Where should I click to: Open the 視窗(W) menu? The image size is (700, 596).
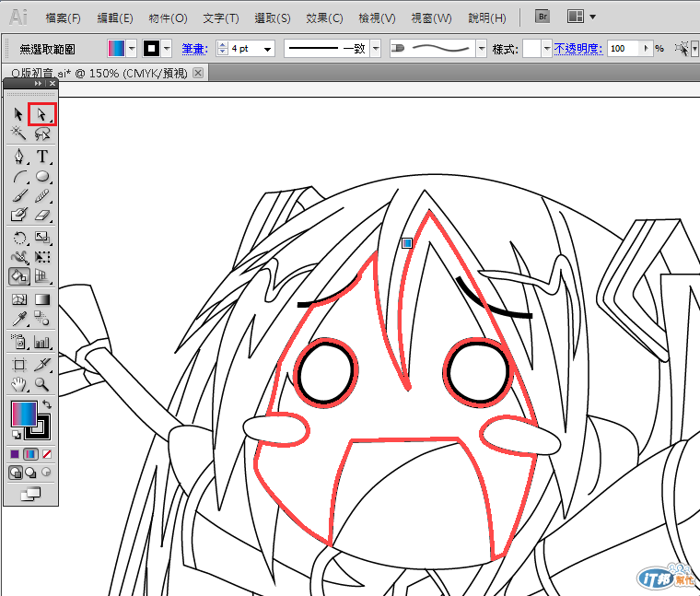[x=431, y=18]
